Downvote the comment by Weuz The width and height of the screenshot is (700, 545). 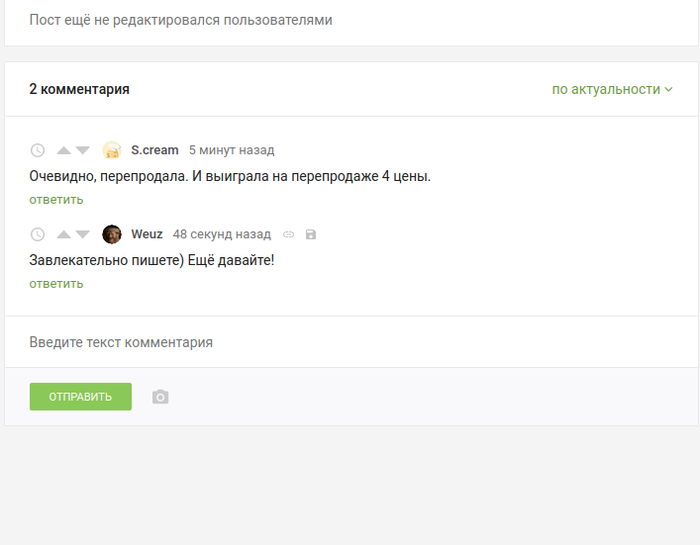tap(83, 235)
